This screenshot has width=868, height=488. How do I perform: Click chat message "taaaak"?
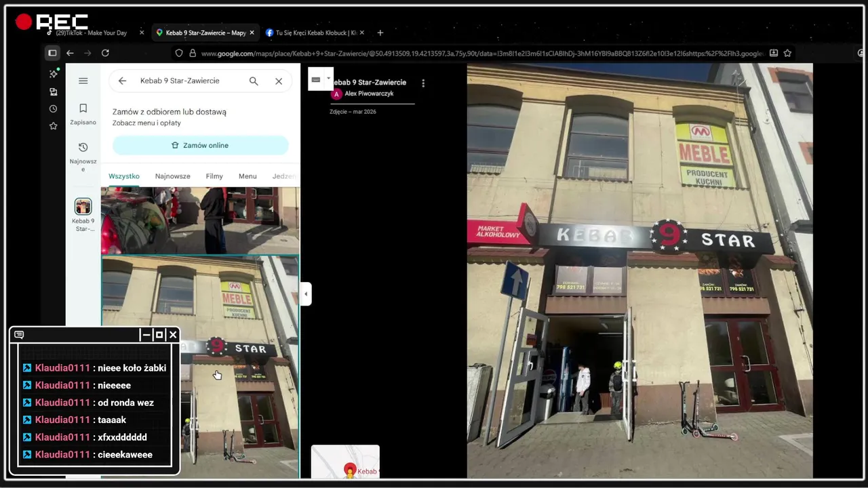point(112,420)
